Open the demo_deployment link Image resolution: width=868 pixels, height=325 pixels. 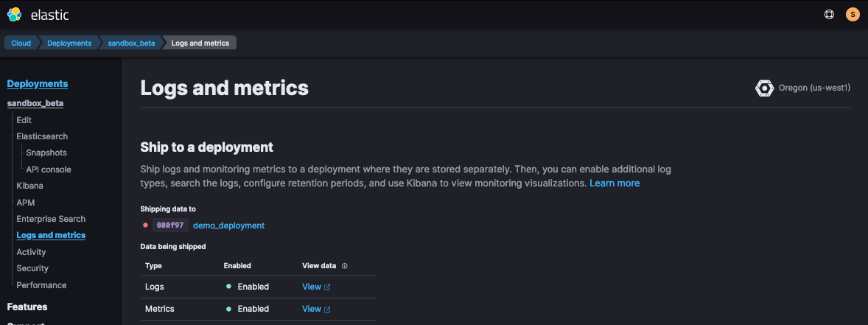[228, 226]
